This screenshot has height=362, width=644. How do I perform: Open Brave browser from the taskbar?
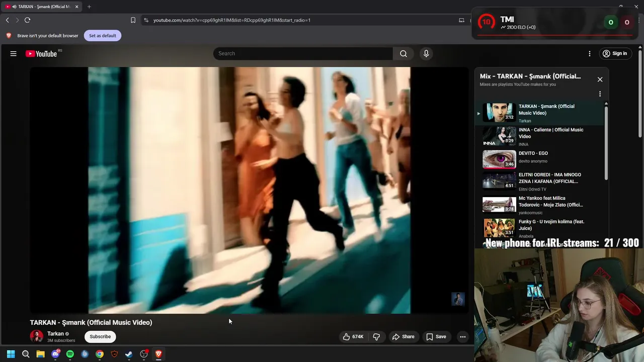(x=158, y=354)
